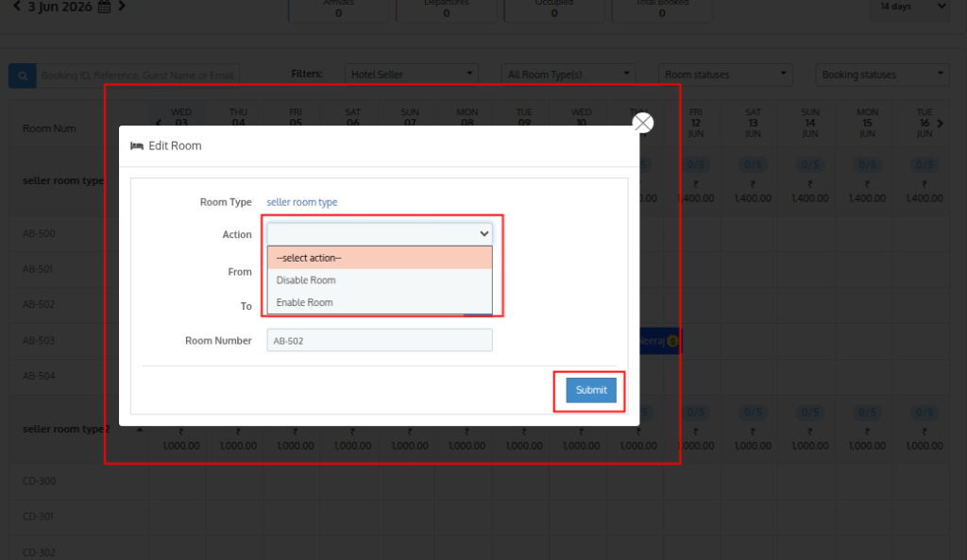Open the 14 days range dropdown
The image size is (967, 560).
909,8
